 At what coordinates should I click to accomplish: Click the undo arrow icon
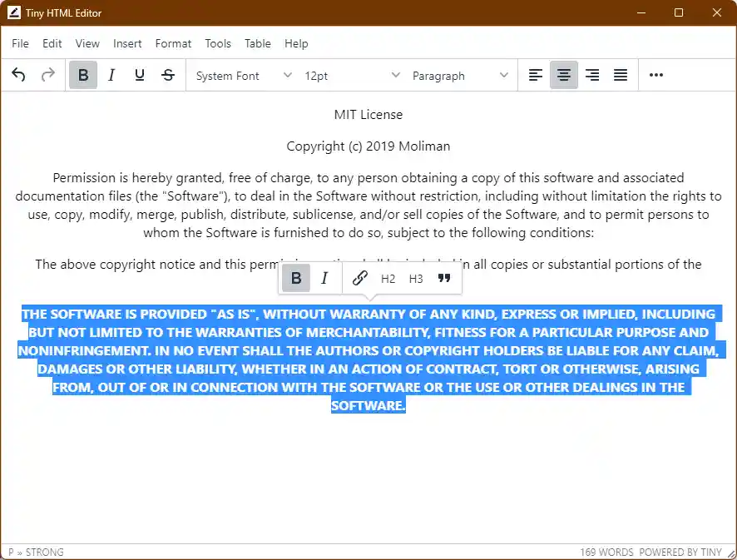tap(17, 74)
